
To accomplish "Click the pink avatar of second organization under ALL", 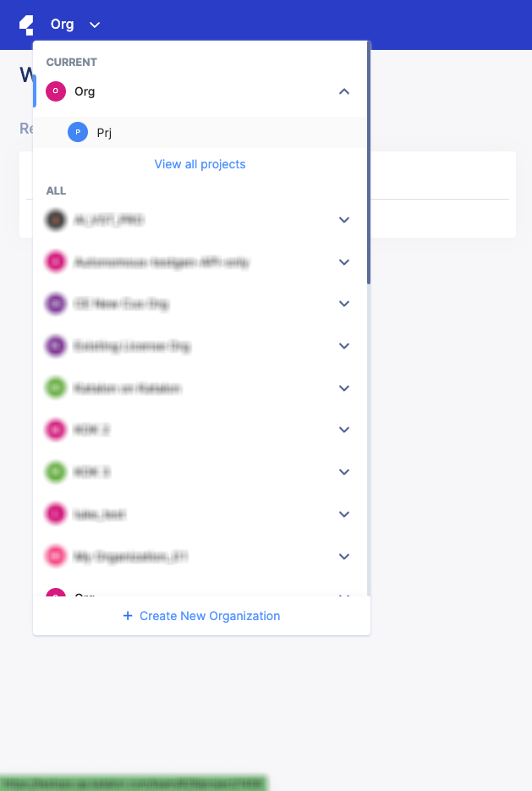I will coord(56,262).
